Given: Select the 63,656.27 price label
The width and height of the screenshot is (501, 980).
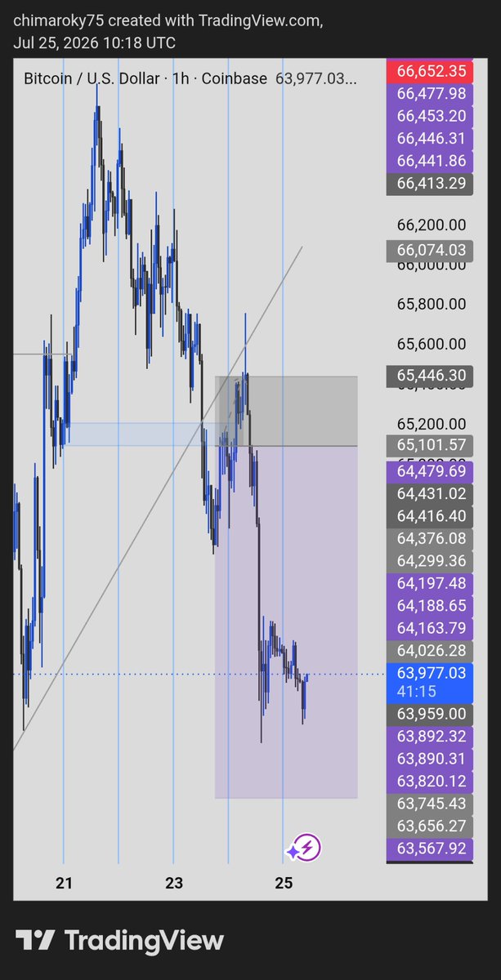Looking at the screenshot, I should (x=430, y=826).
